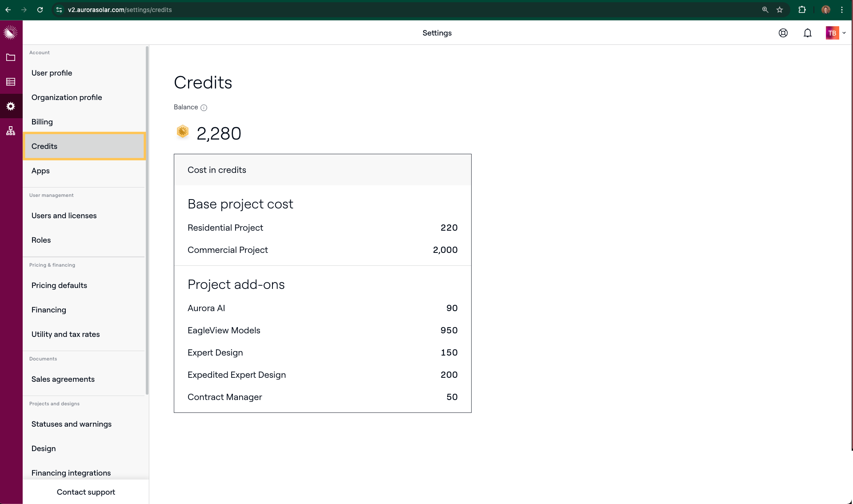Viewport: 853px width, 504px height.
Task: Go forward using the browser forward arrow
Action: pos(24,10)
